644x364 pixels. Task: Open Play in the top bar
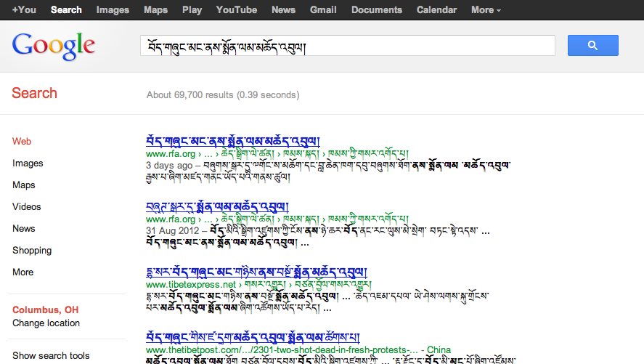click(192, 10)
